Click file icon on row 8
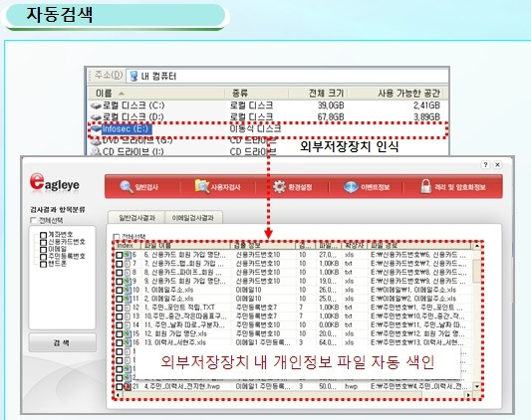This screenshot has width=531, height=420. coord(128,272)
